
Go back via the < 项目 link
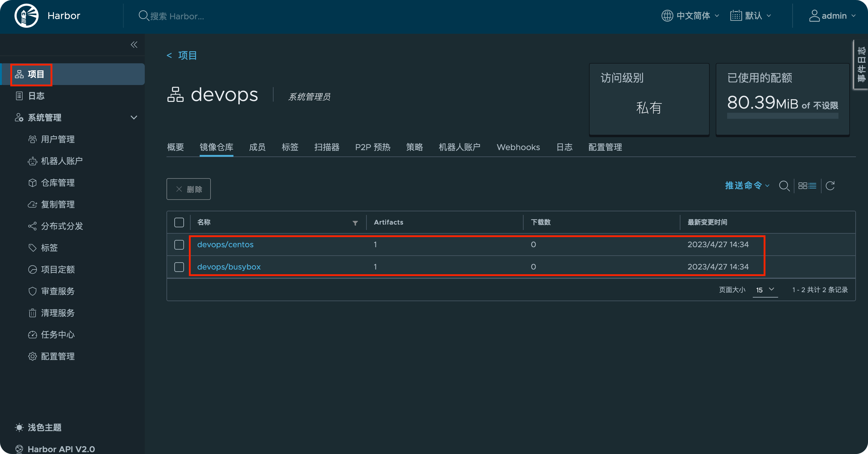point(182,55)
